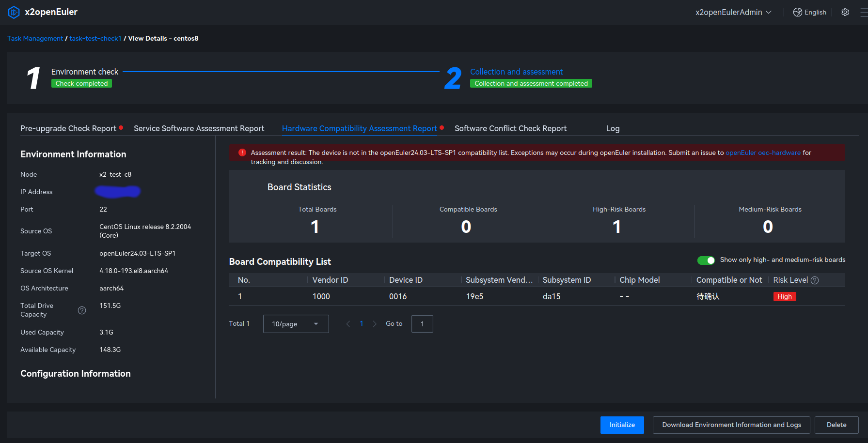Open the Log tab
This screenshot has width=868, height=443.
click(613, 128)
